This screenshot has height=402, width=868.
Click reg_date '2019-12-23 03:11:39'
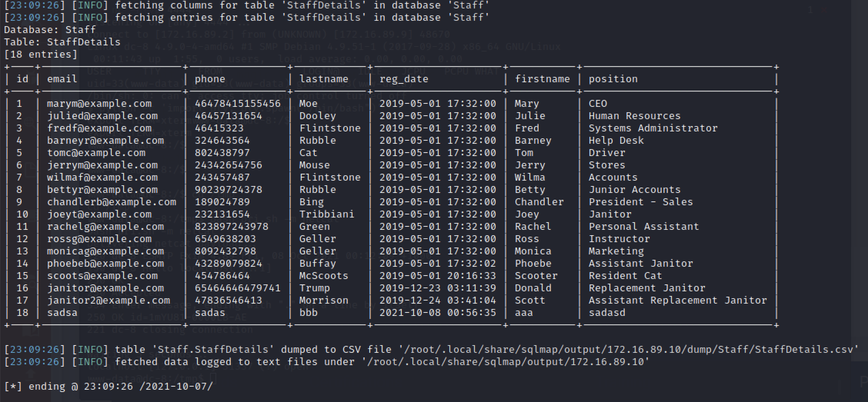coord(438,288)
